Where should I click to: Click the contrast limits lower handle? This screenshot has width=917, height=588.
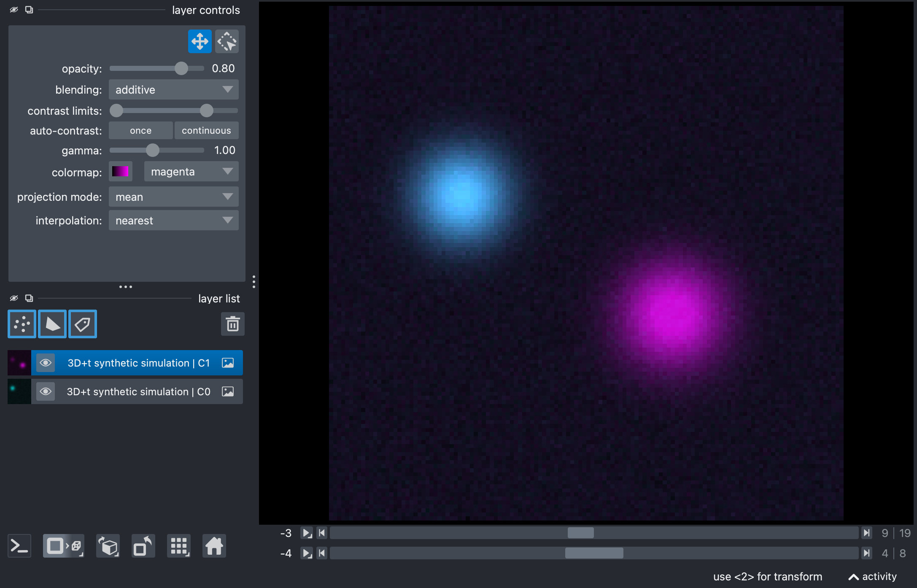pos(116,111)
